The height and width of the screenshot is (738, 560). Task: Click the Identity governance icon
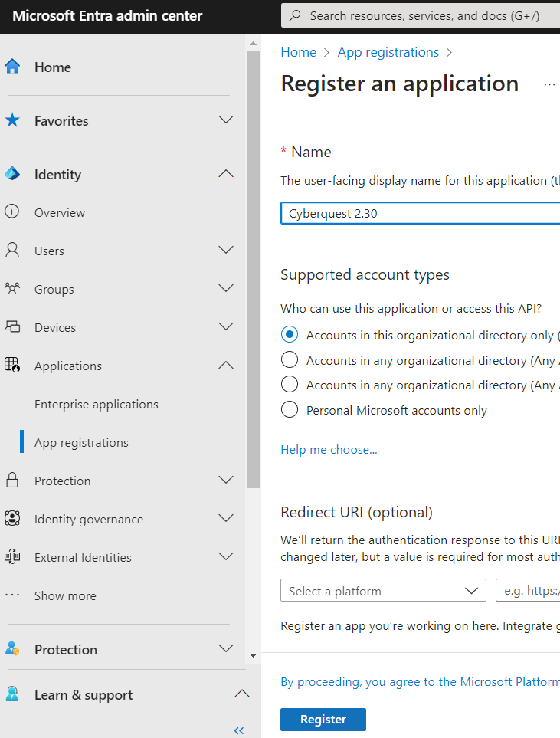(12, 518)
